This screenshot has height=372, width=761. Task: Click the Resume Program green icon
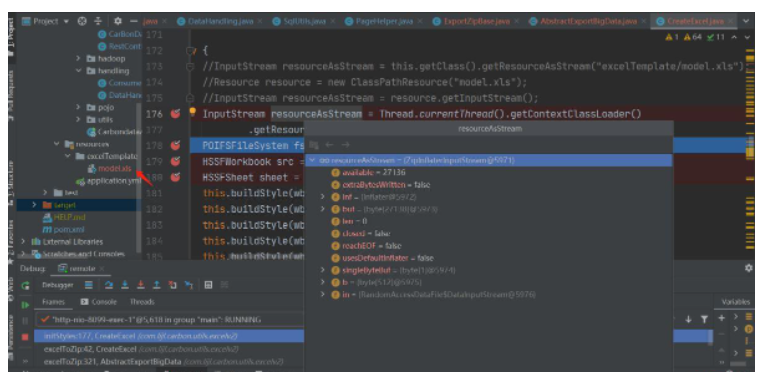click(x=25, y=305)
